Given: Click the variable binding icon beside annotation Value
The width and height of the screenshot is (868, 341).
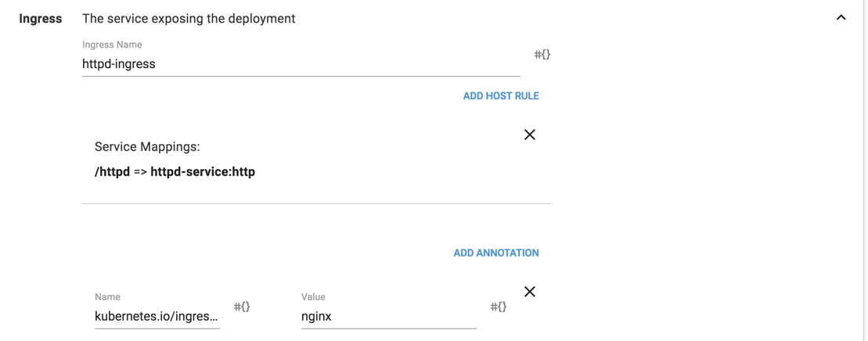Looking at the screenshot, I should (x=499, y=307).
